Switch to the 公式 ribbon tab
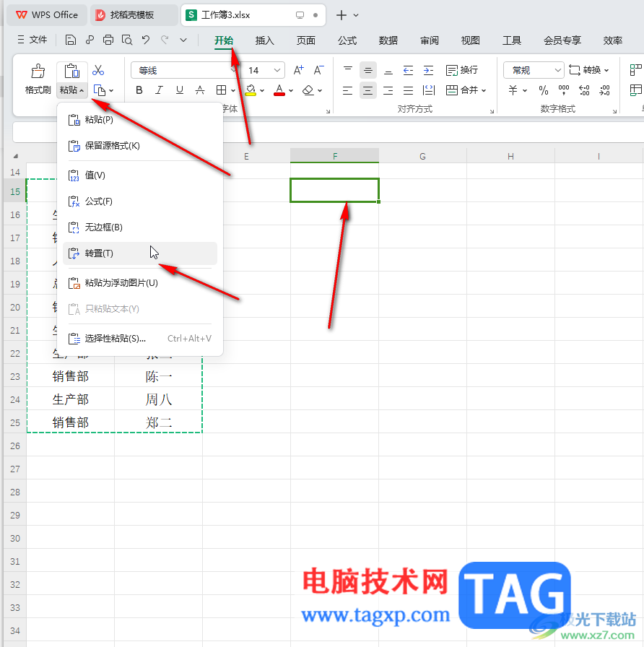 (347, 40)
